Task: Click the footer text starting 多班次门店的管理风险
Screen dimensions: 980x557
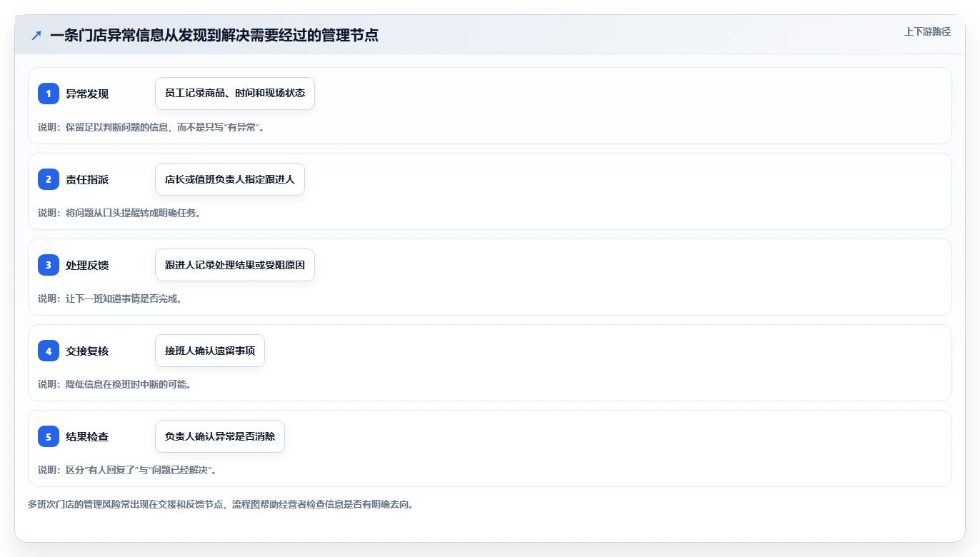Action: tap(221, 504)
